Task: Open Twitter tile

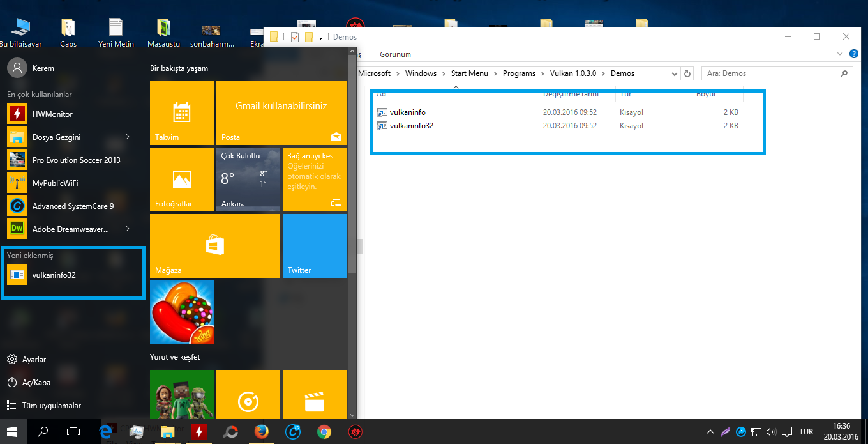Action: [315, 246]
